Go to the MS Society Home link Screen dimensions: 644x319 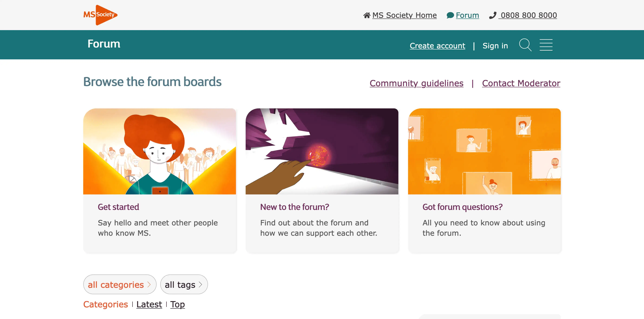404,15
